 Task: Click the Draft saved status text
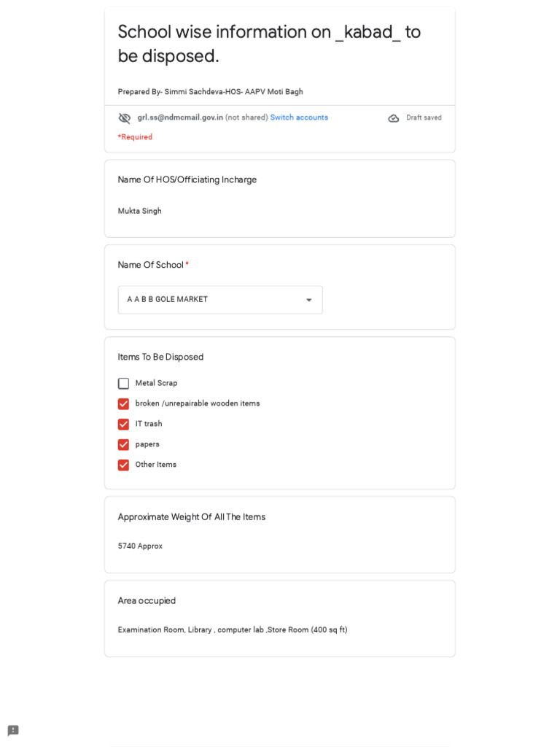[424, 118]
